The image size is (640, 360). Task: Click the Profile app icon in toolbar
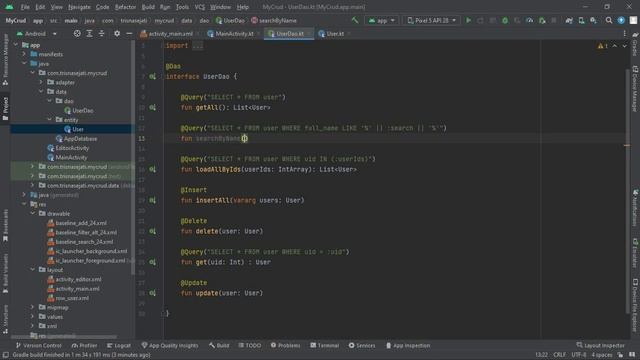529,20
